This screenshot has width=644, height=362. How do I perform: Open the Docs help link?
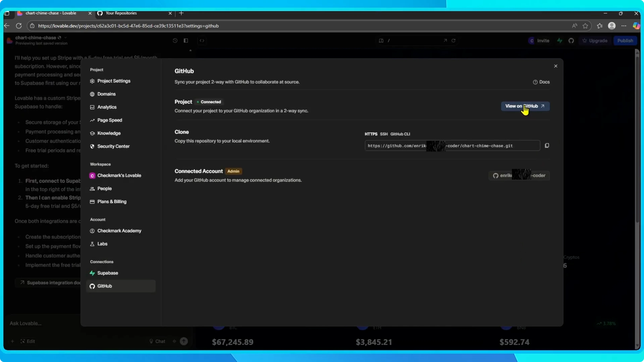coord(541,82)
